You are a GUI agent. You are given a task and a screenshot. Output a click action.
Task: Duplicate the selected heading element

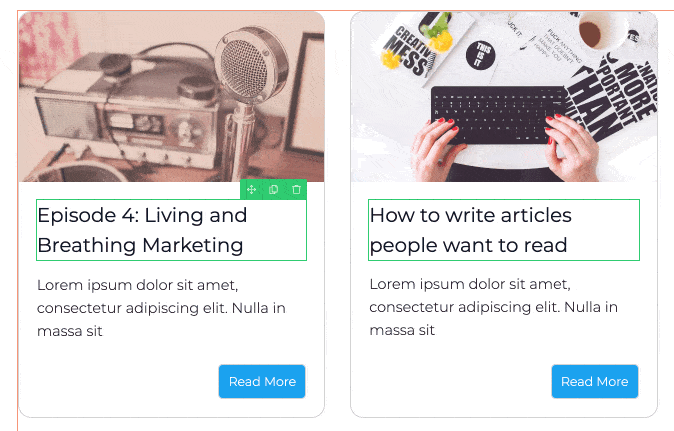point(273,190)
